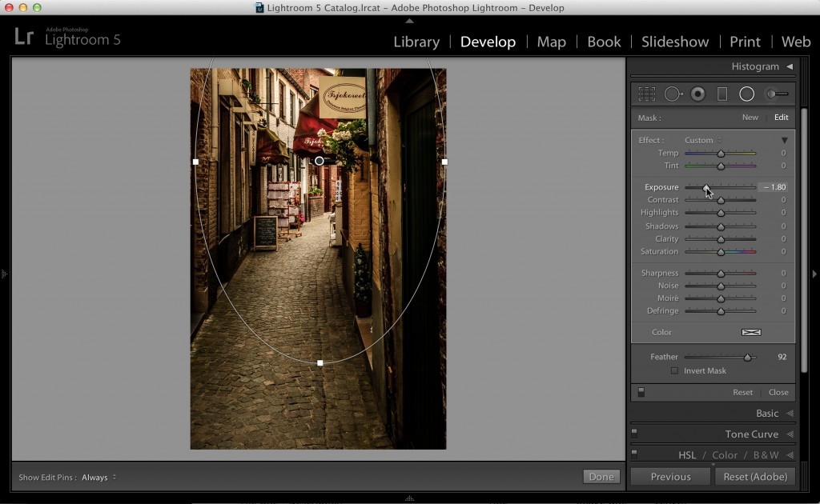This screenshot has height=504, width=820.
Task: Click the right handle of radial ellipse
Action: (444, 162)
